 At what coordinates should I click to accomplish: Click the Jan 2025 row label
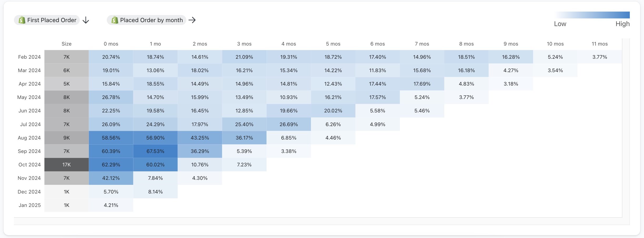point(29,205)
